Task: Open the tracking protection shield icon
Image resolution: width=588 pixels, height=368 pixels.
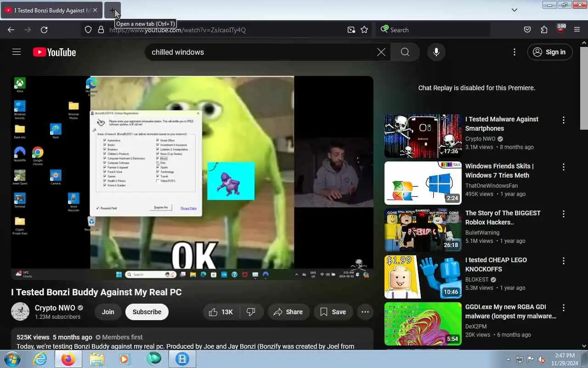Action: [88, 30]
